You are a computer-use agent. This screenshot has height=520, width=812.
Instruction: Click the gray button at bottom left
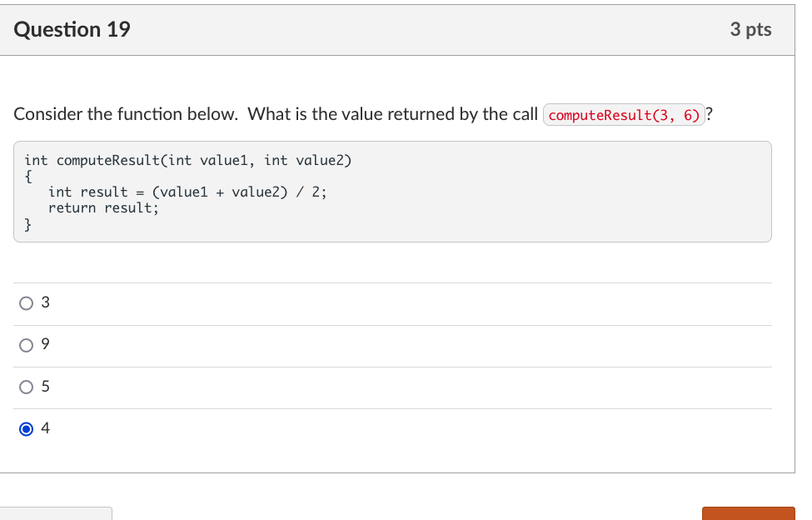54,515
